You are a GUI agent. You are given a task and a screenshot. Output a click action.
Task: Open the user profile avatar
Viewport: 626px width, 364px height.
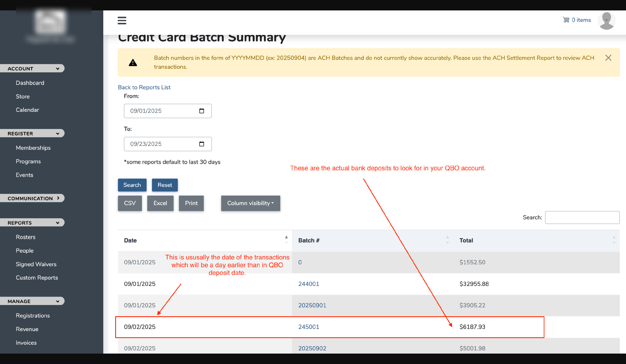(x=606, y=21)
